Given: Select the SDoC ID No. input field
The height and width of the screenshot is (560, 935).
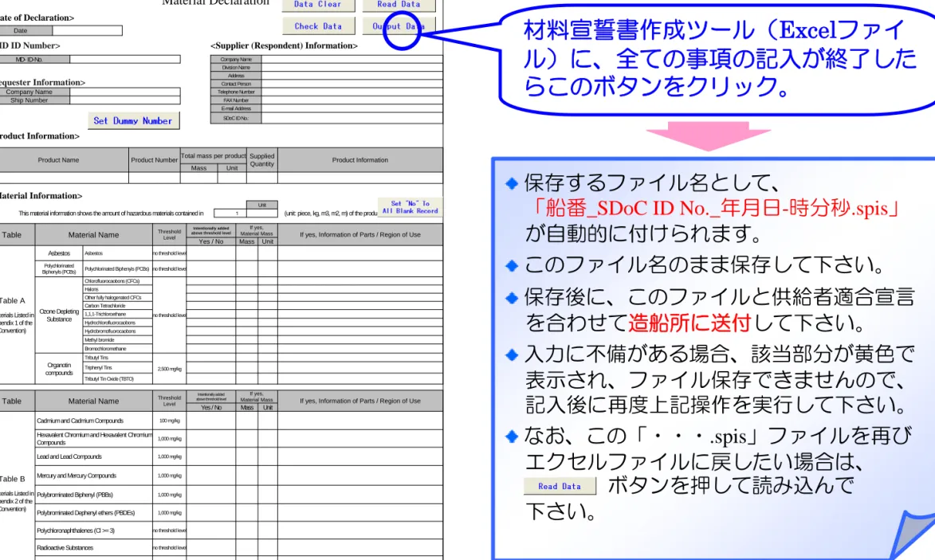Looking at the screenshot, I should 352,118.
